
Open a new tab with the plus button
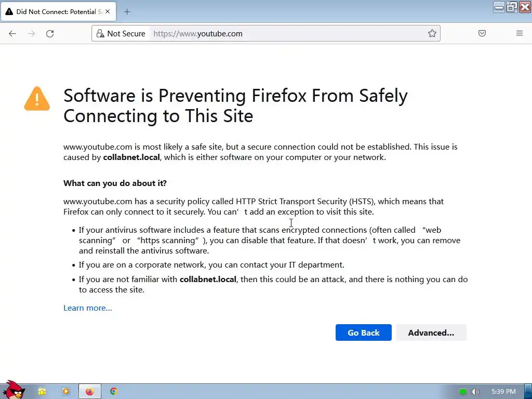tap(127, 12)
